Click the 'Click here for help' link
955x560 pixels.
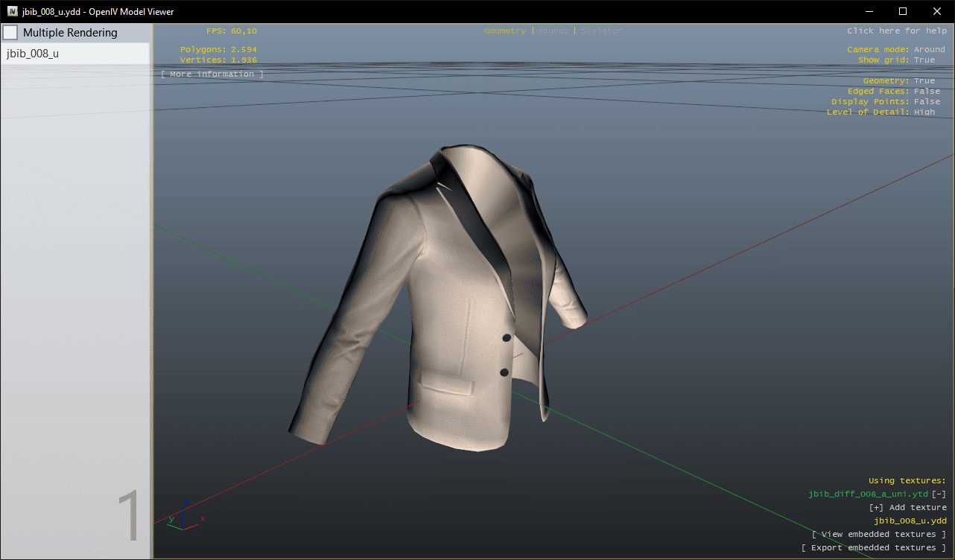(x=896, y=31)
